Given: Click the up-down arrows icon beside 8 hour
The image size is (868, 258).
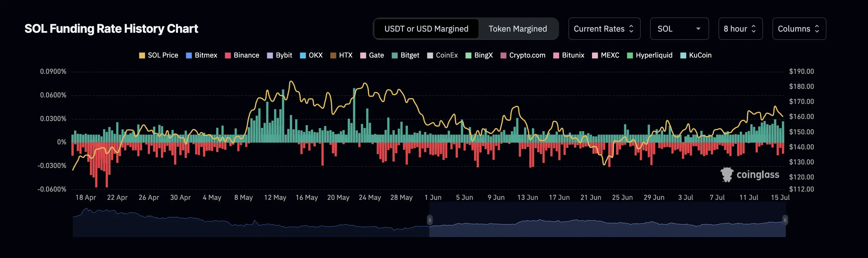Looking at the screenshot, I should point(754,29).
